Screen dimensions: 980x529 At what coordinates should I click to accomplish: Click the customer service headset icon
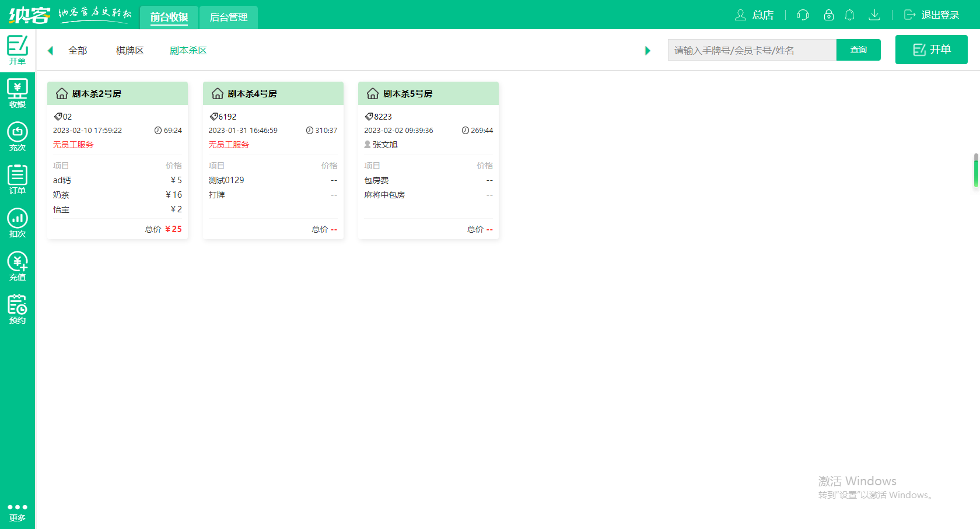[x=803, y=15]
